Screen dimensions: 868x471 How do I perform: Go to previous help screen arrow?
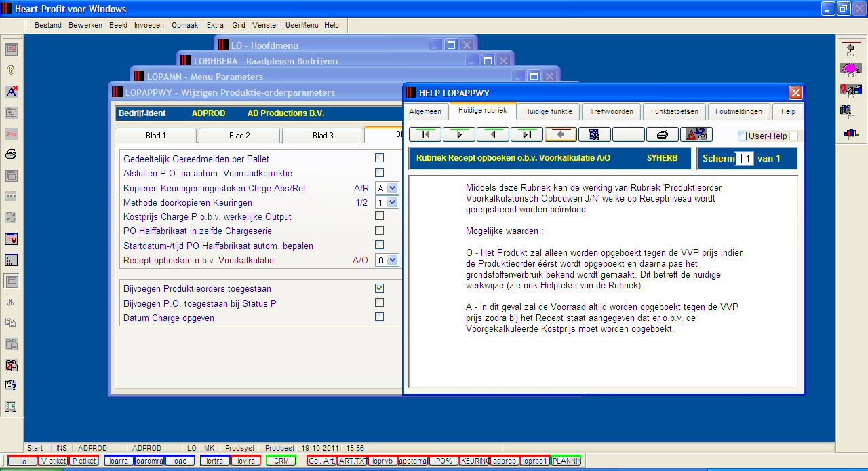click(x=493, y=134)
